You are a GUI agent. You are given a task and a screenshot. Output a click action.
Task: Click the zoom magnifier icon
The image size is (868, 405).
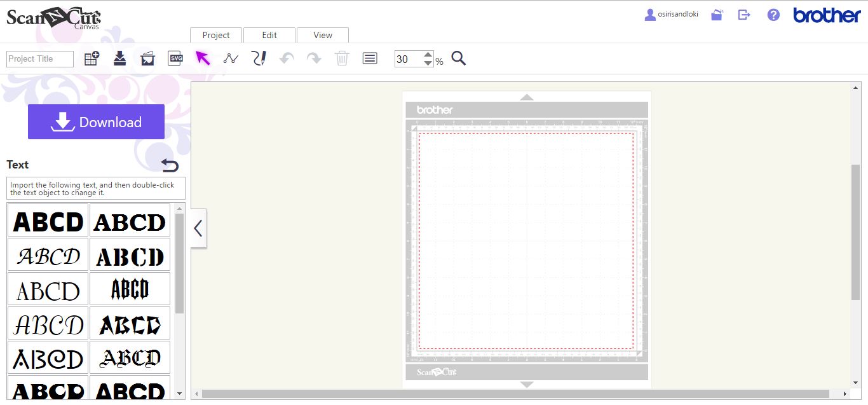[x=458, y=58]
